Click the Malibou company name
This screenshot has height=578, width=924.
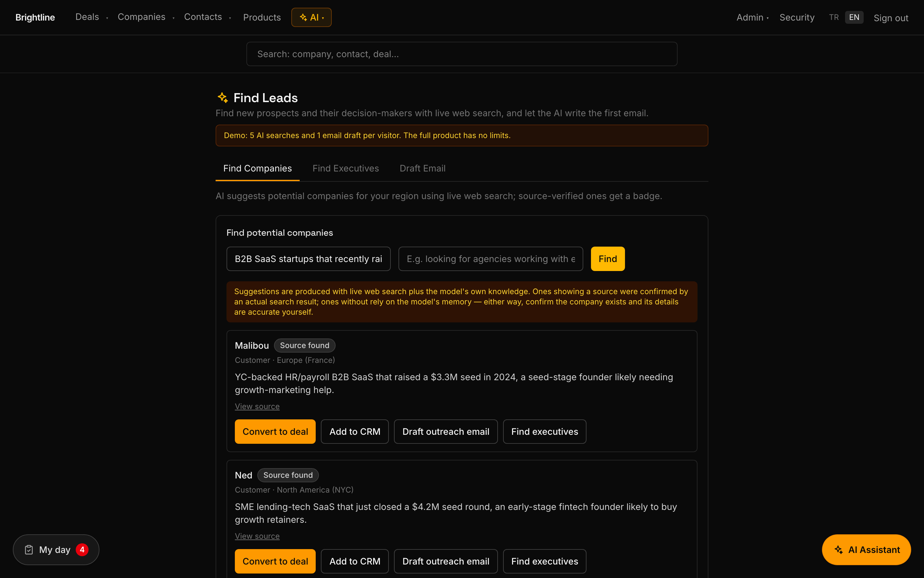tap(252, 346)
